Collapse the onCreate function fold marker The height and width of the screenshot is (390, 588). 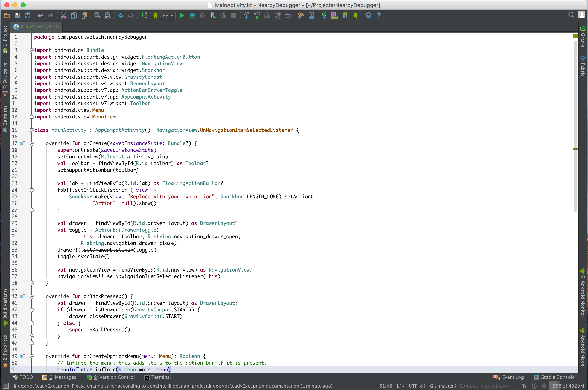(32, 143)
